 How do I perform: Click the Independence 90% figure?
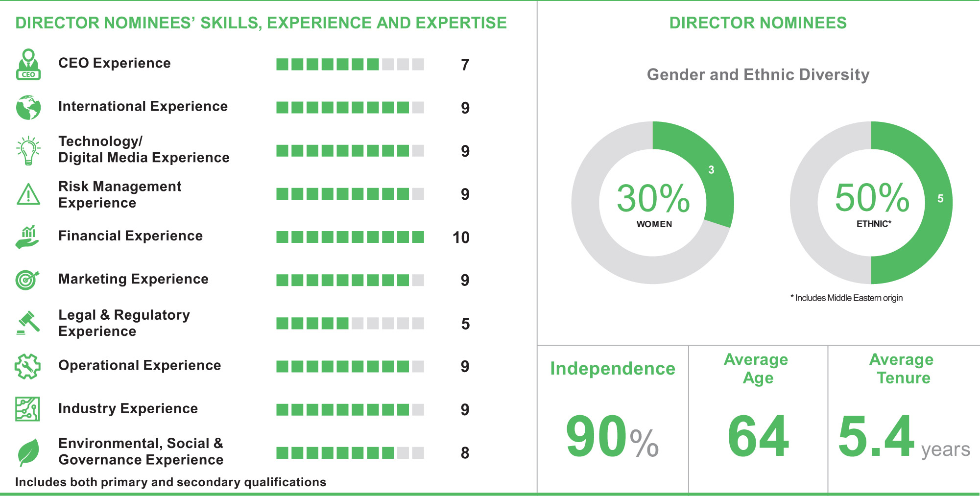click(x=612, y=436)
